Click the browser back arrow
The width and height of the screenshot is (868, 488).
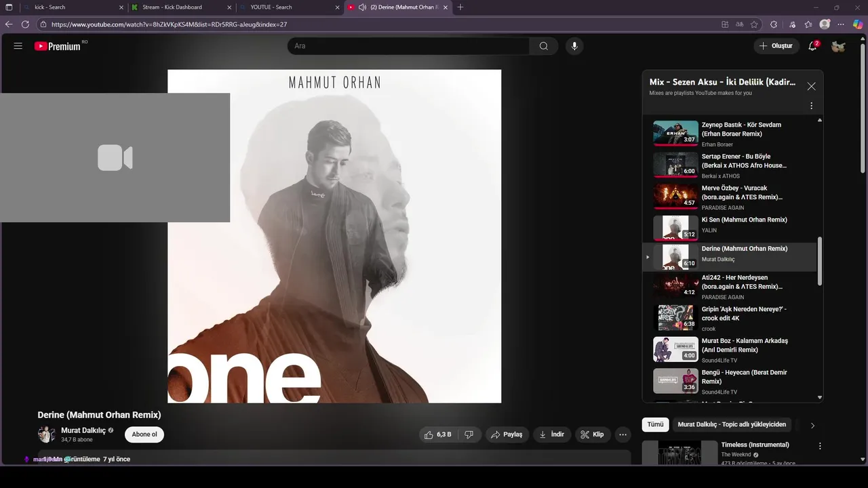[x=9, y=24]
